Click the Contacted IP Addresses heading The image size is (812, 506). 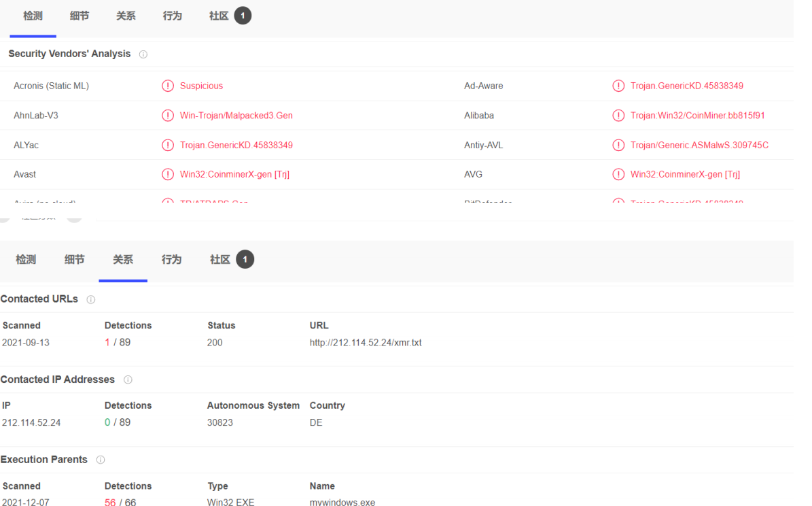tap(58, 379)
